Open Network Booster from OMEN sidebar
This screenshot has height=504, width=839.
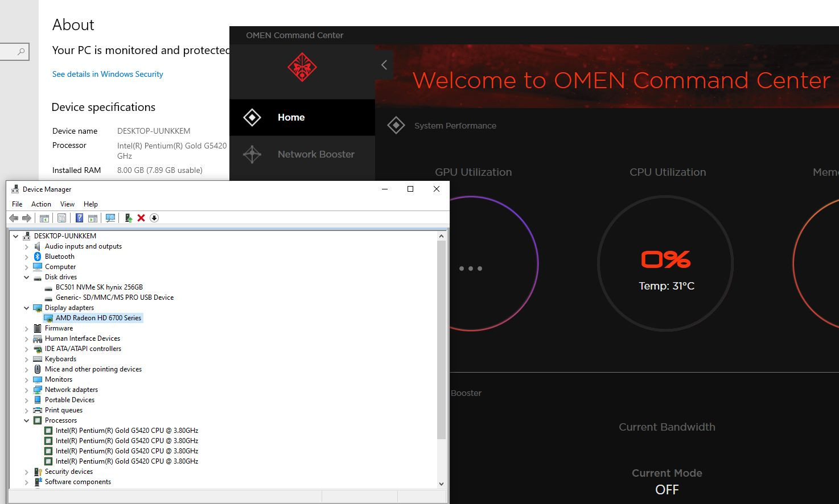coord(316,154)
